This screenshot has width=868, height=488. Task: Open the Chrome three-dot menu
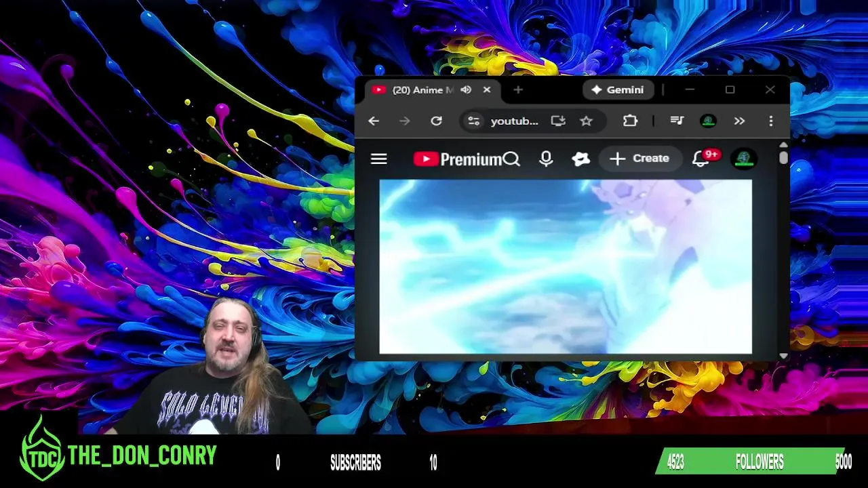[771, 121]
